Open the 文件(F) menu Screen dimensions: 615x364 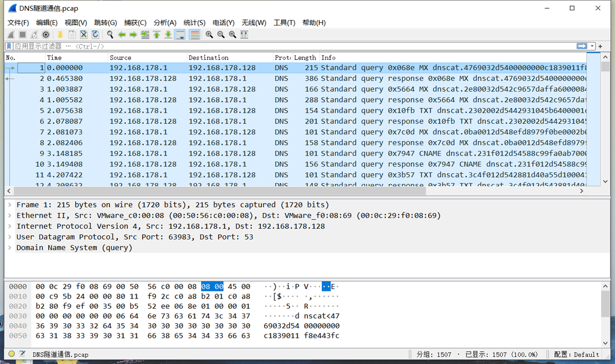(18, 22)
